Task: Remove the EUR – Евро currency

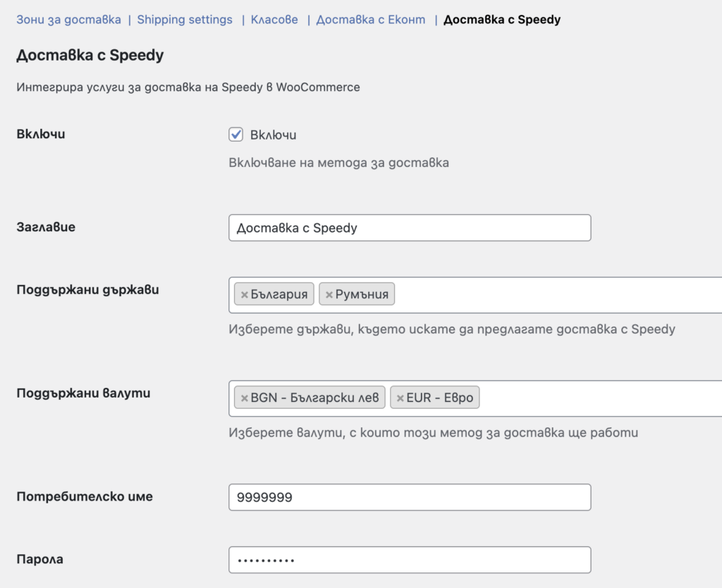Action: [x=399, y=397]
